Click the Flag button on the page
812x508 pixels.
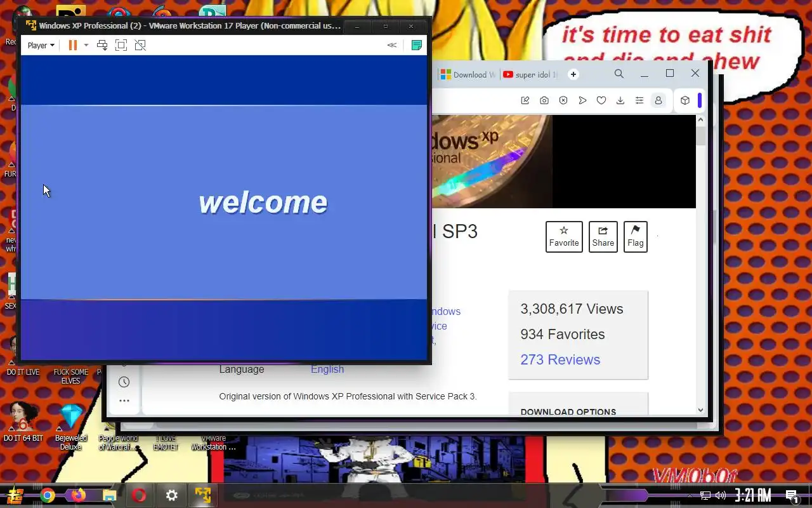(x=636, y=236)
